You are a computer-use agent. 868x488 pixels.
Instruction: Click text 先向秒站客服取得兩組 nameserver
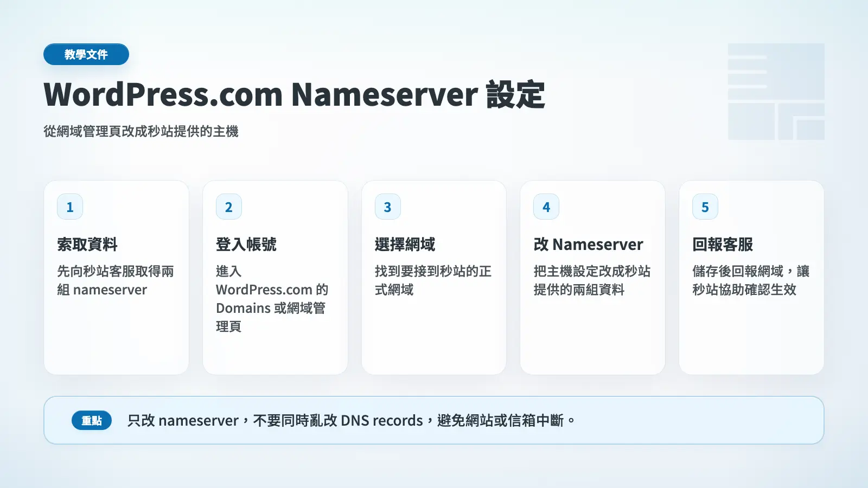pos(116,280)
